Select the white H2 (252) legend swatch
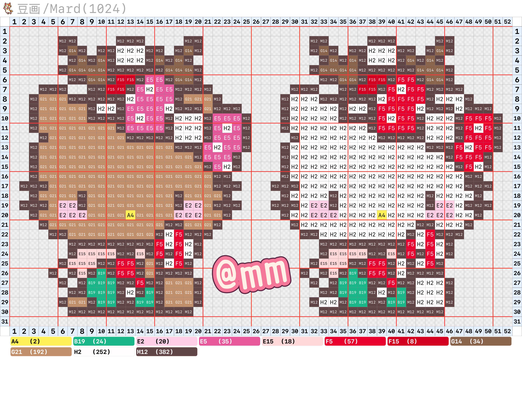Screen dimensions: 522x420 click(104, 352)
